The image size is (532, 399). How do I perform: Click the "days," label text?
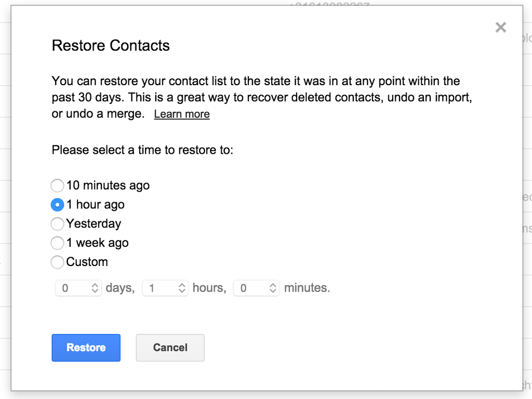point(120,288)
